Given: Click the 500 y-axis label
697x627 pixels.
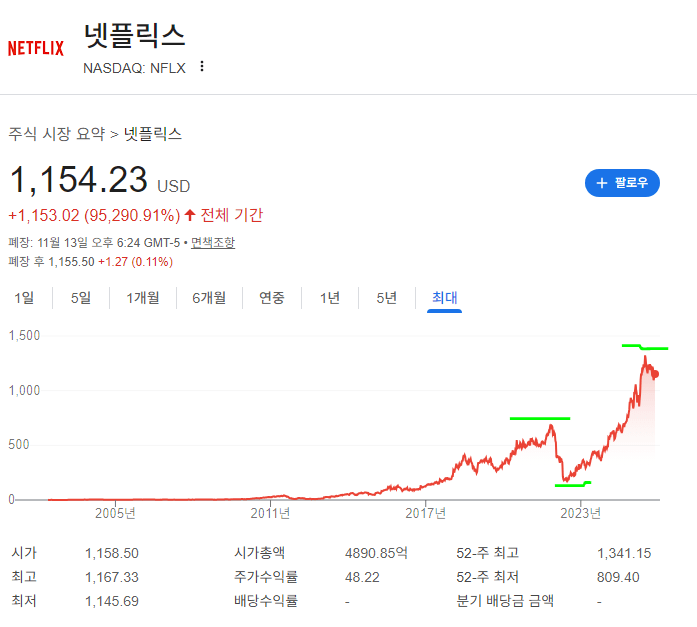Looking at the screenshot, I should click(19, 445).
